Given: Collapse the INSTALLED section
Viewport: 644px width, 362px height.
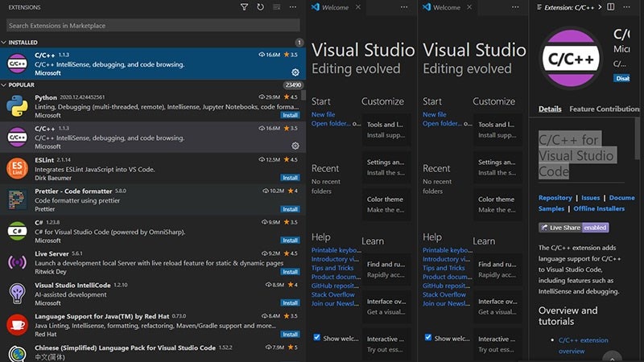Looking at the screenshot, I should click(153, 43).
